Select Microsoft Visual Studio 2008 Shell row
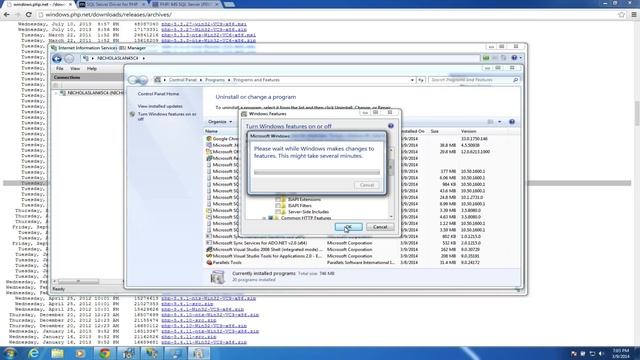Screen dimensions: 640x360 pyautogui.click(x=362, y=249)
